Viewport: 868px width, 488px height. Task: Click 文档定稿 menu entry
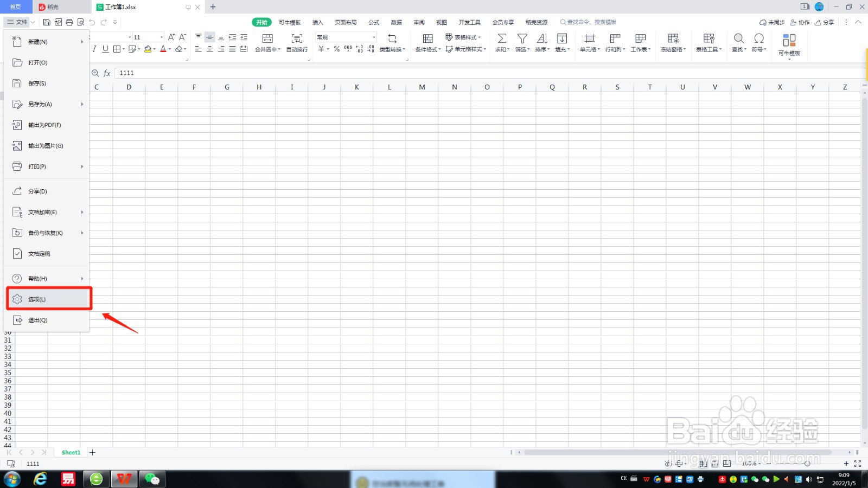click(47, 254)
